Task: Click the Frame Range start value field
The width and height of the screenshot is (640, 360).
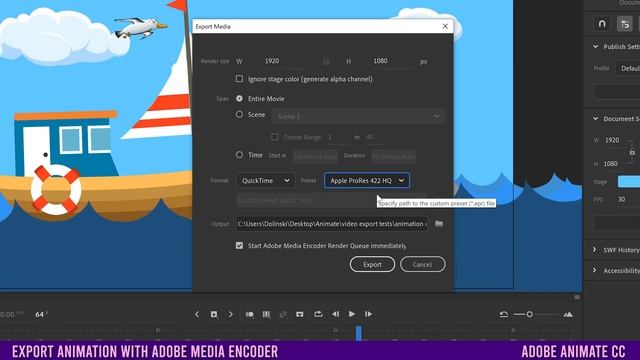Action: (x=338, y=138)
